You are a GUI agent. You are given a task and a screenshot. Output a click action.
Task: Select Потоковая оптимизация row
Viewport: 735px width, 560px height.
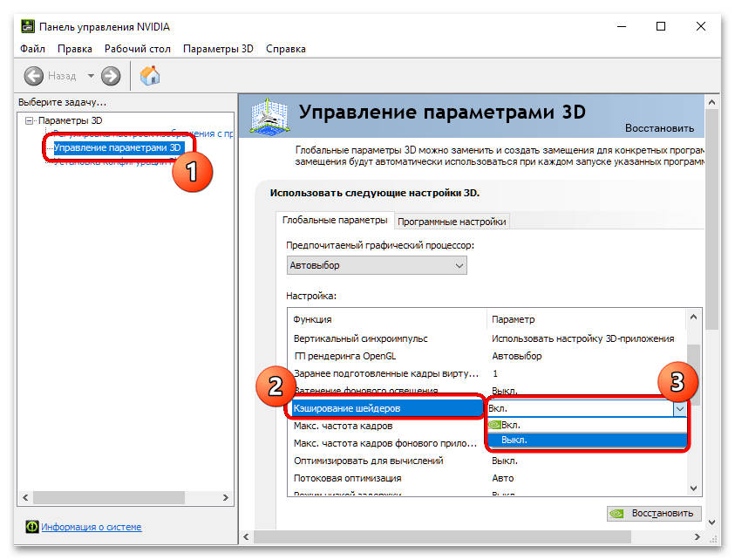pos(347,478)
